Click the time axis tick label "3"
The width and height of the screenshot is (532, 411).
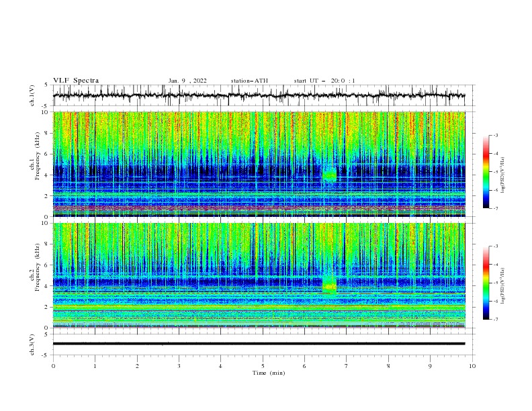179,366
